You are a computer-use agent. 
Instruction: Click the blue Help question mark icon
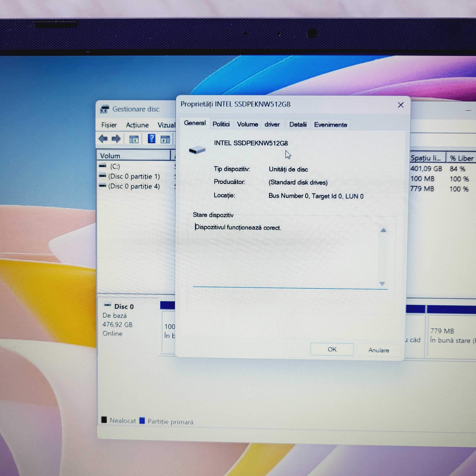coord(151,139)
